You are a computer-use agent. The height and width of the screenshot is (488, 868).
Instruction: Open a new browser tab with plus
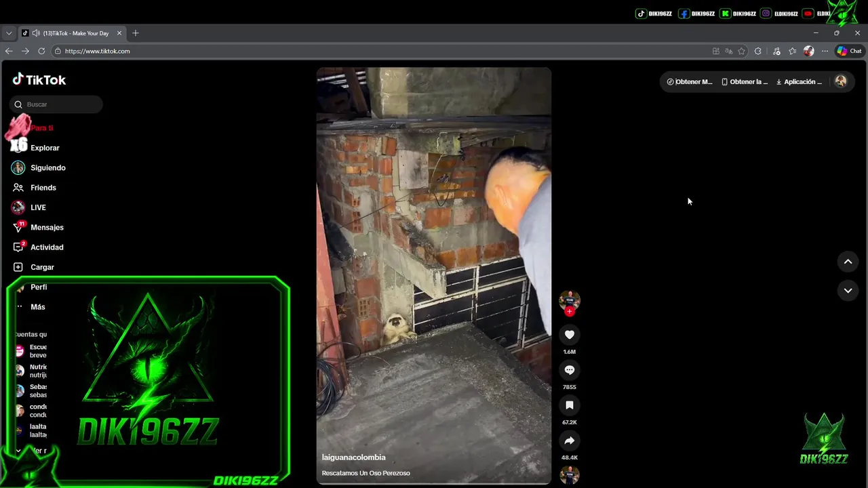tap(136, 33)
